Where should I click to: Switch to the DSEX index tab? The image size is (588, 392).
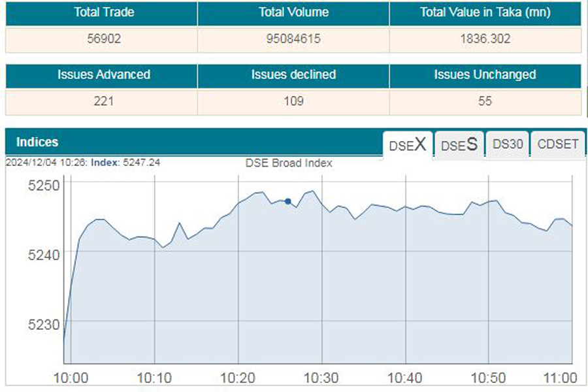pos(408,144)
